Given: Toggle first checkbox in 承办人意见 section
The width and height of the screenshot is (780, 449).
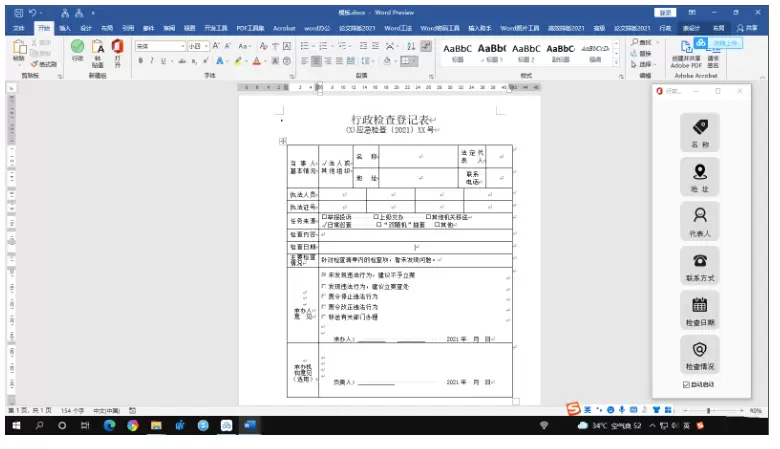Looking at the screenshot, I should [324, 275].
